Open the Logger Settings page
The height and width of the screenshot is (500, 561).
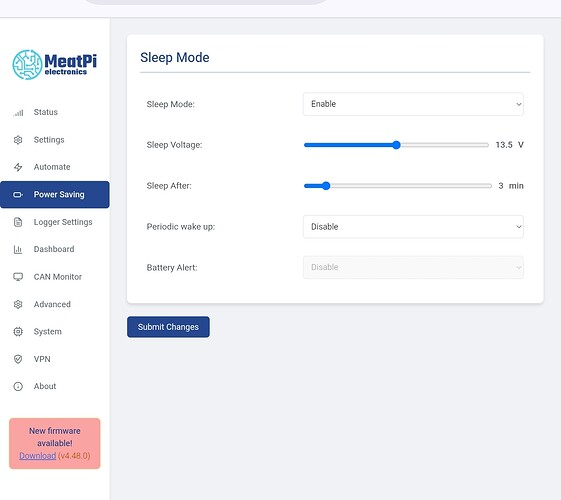coord(63,222)
